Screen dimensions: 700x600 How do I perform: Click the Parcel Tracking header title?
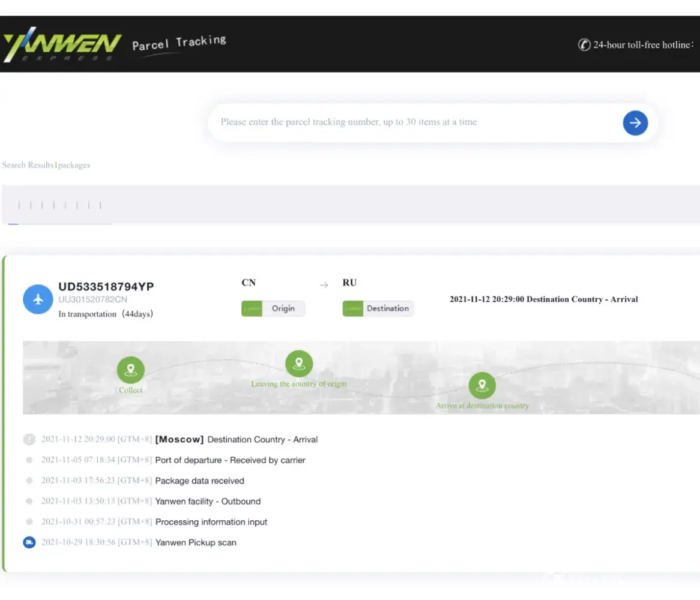point(179,43)
